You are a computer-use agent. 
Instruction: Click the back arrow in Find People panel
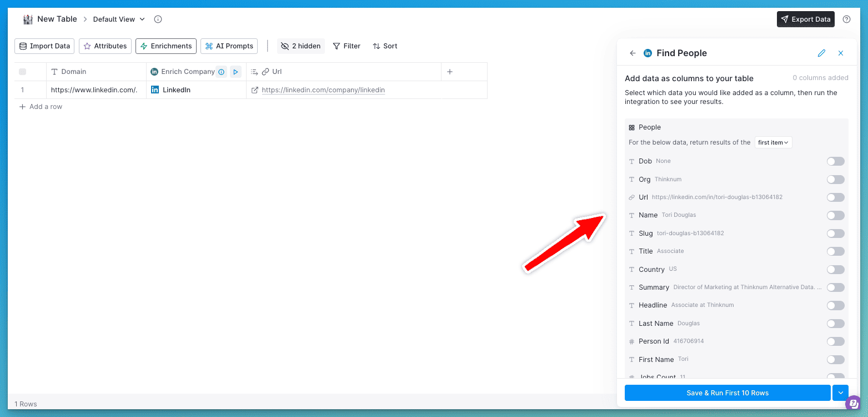633,53
